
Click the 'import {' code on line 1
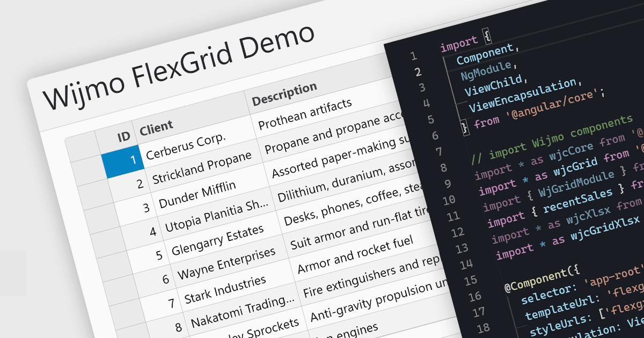[x=465, y=41]
